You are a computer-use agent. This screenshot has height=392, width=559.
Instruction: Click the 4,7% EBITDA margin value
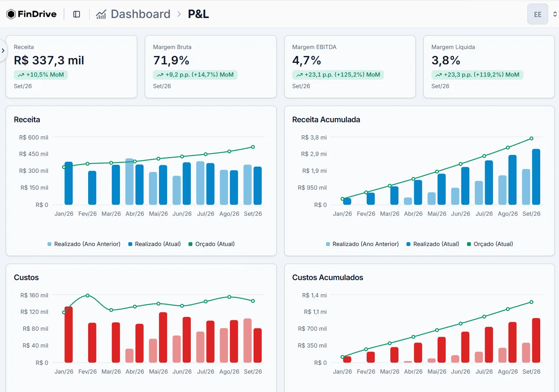(307, 60)
